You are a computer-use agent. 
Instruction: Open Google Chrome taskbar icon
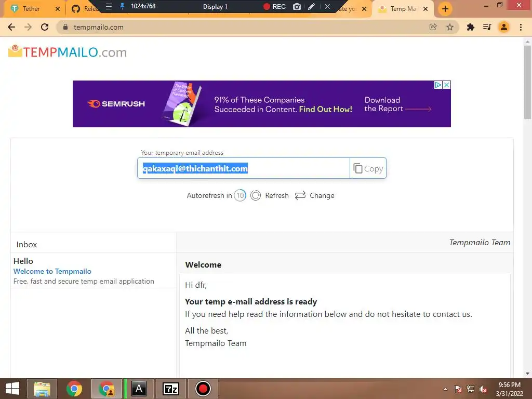[74, 389]
